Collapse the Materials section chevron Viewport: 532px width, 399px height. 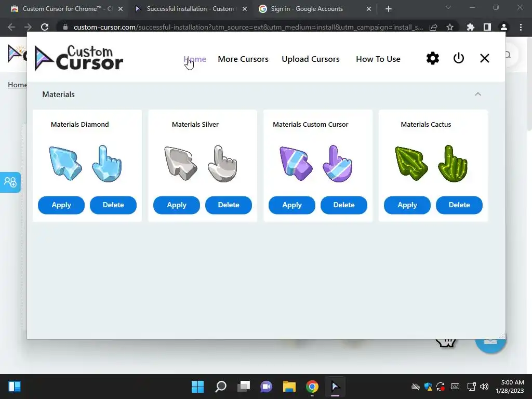[x=478, y=94]
